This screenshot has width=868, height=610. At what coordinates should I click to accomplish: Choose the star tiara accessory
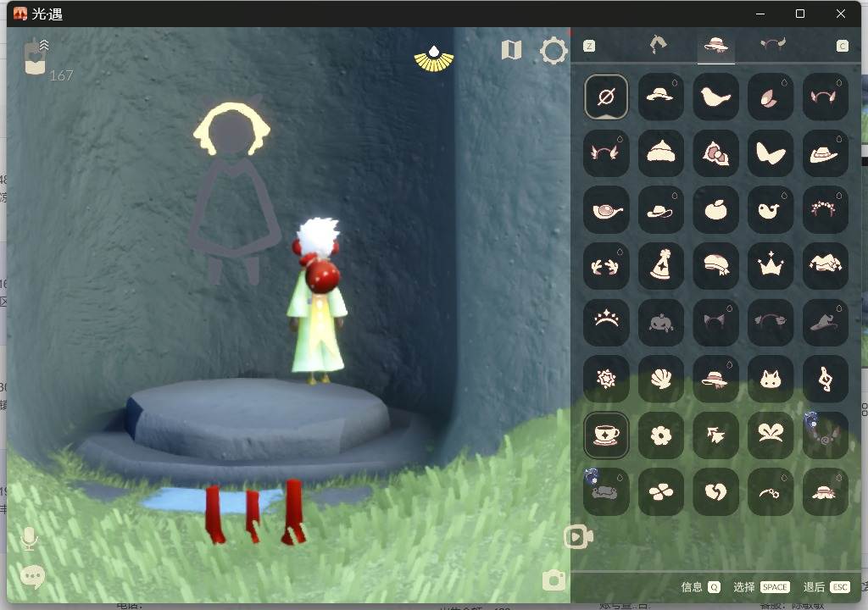[606, 323]
